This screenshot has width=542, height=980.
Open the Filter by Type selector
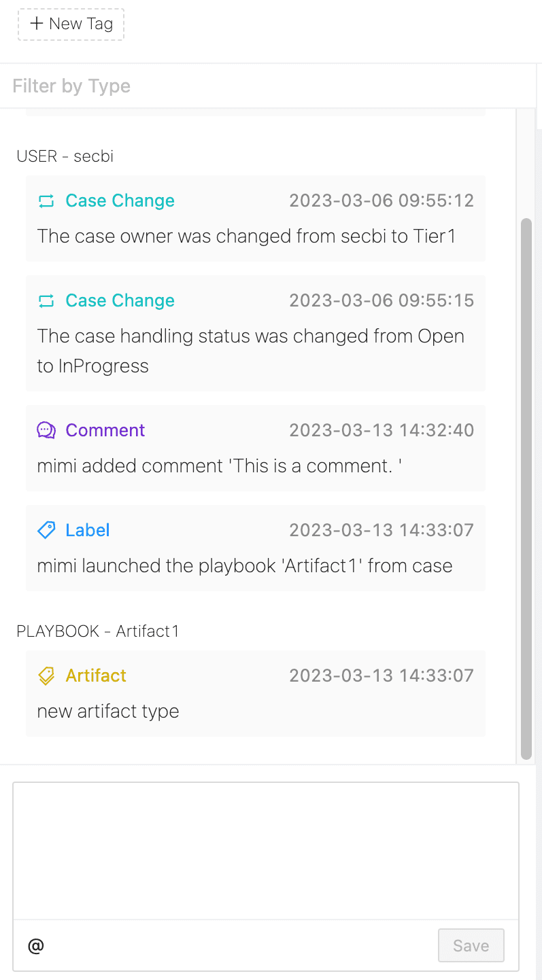[x=71, y=86]
